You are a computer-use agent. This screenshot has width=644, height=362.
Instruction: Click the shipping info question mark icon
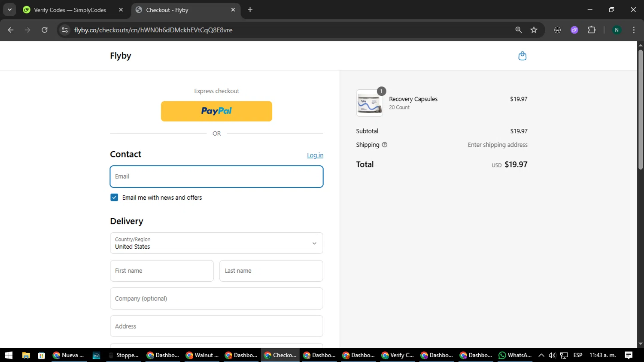pyautogui.click(x=385, y=145)
